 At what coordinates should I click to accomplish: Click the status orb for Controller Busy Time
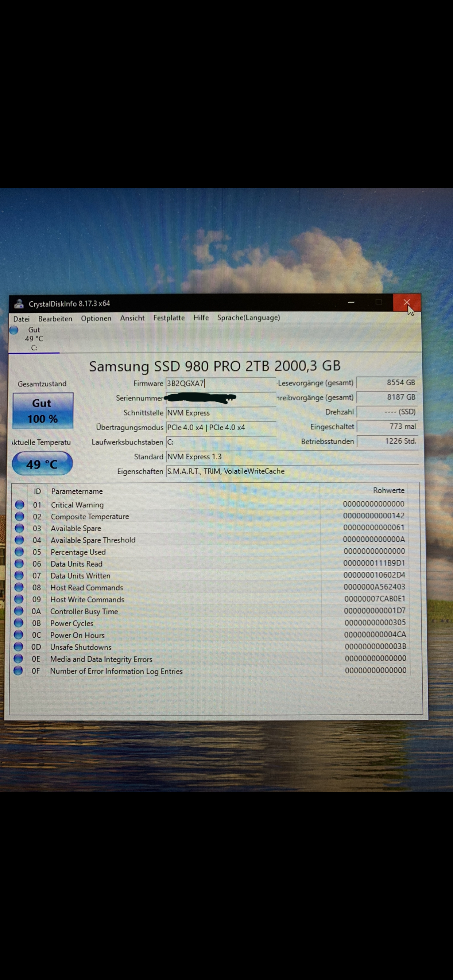[x=19, y=611]
